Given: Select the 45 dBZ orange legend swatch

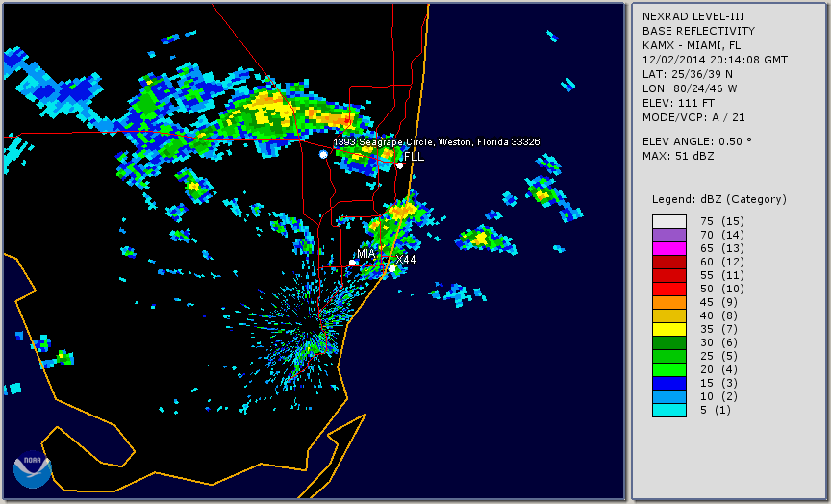Looking at the screenshot, I should pos(669,302).
